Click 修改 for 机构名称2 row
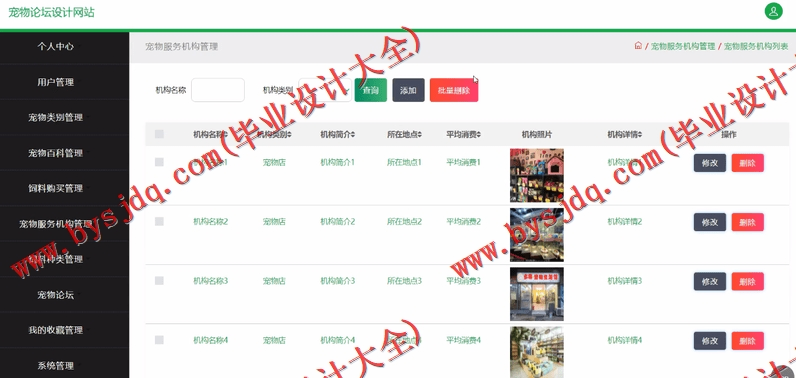 (710, 222)
